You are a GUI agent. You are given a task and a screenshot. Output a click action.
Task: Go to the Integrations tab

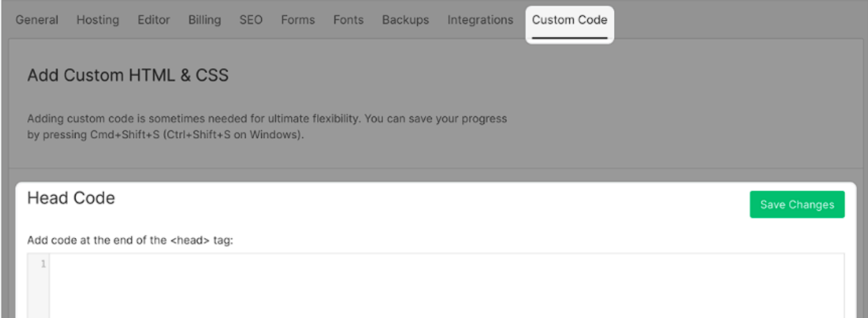tap(480, 20)
